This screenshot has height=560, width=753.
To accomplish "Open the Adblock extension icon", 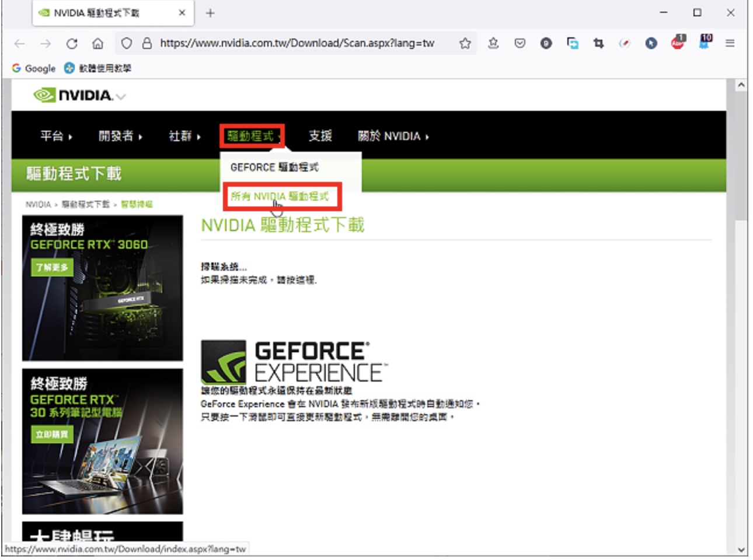I will point(678,42).
